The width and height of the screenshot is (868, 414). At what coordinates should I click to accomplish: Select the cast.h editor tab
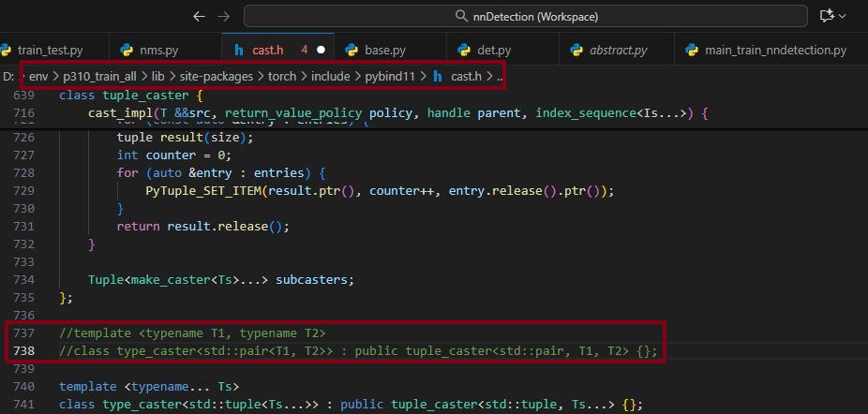point(267,50)
